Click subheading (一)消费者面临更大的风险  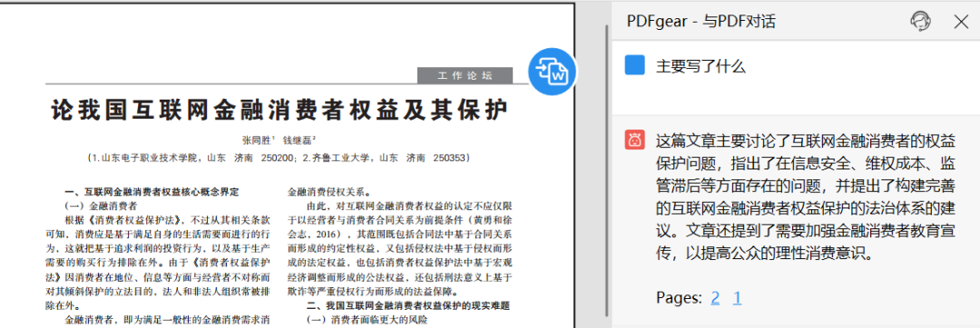[367, 320]
